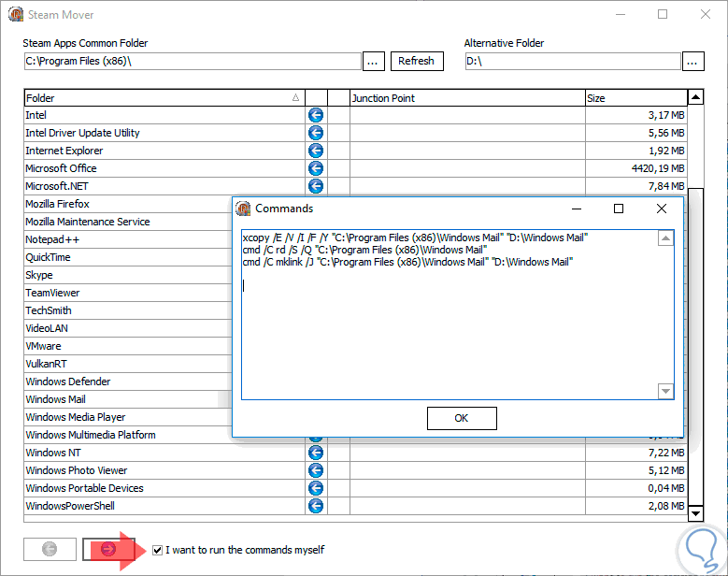Click cmd /C rd command line
Image resolution: width=728 pixels, height=576 pixels.
tap(364, 250)
